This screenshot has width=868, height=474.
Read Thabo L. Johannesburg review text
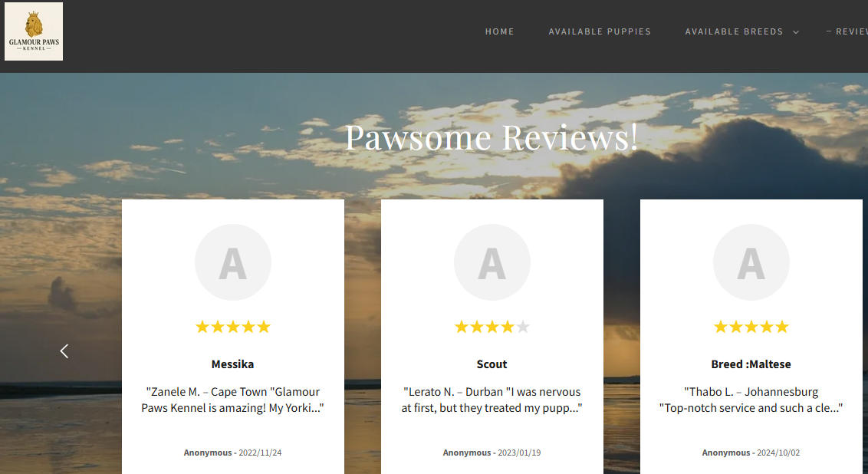pos(751,400)
